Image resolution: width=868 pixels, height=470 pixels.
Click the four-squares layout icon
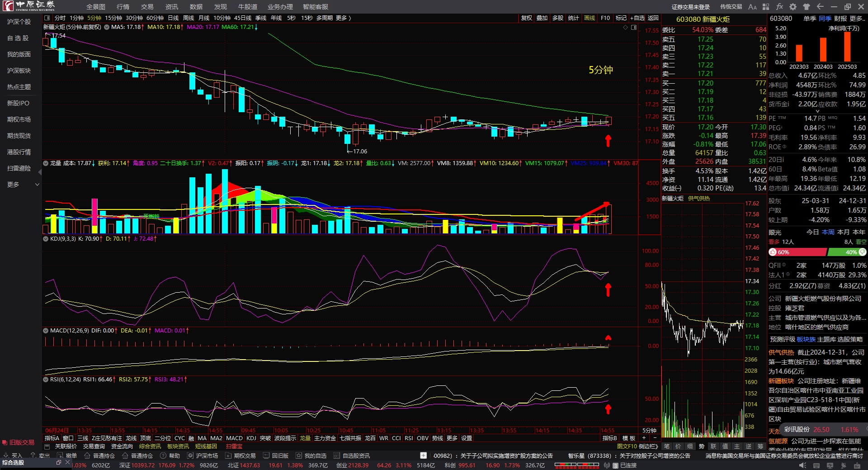tap(766, 7)
